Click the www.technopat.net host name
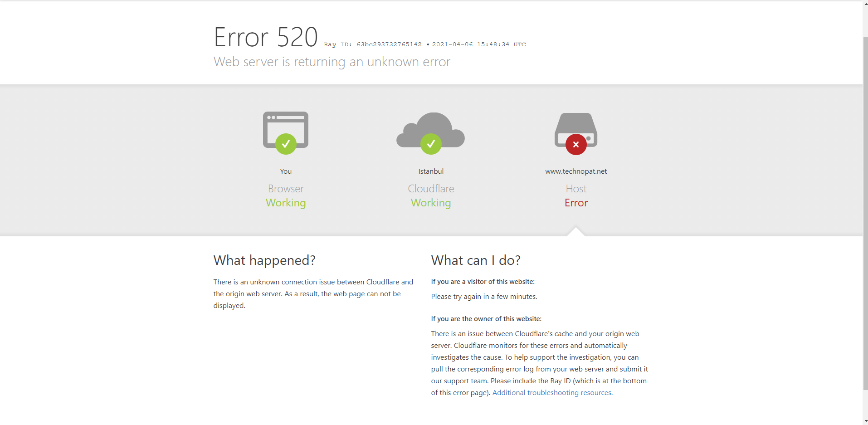The height and width of the screenshot is (425, 868). [x=576, y=171]
